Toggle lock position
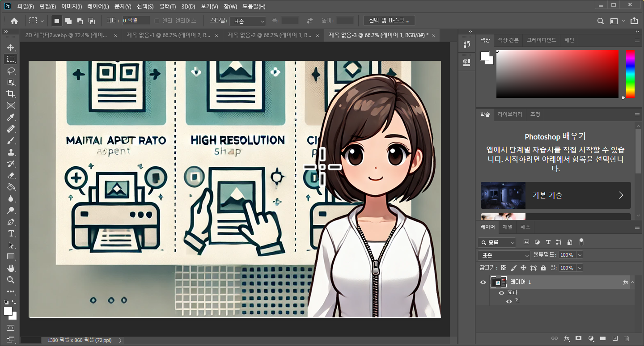Image resolution: width=644 pixels, height=346 pixels. (523, 268)
